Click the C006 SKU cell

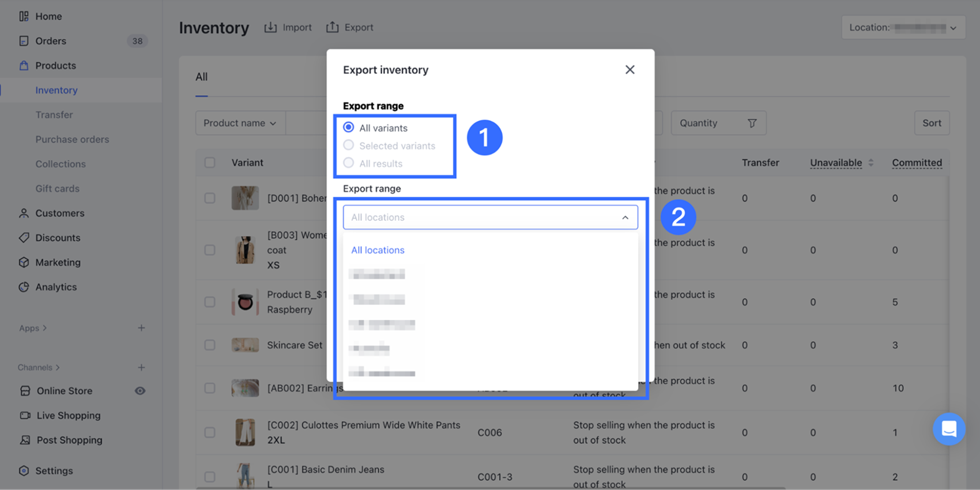[489, 432]
